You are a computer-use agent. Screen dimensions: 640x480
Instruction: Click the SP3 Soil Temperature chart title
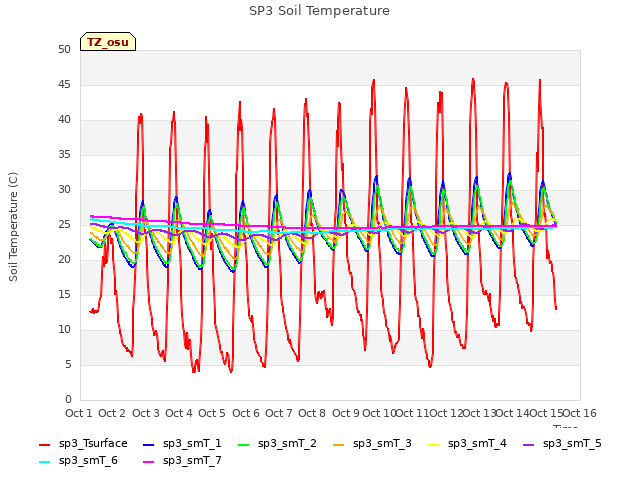(x=319, y=11)
